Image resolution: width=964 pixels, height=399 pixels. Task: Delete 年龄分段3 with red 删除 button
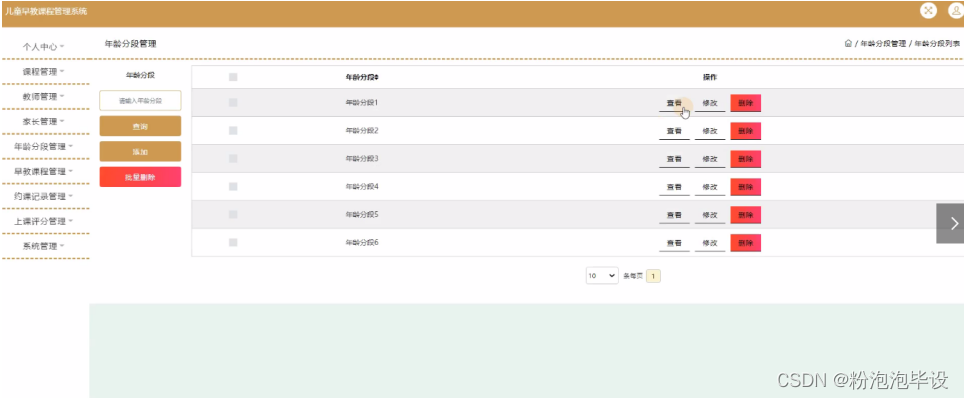pyautogui.click(x=746, y=159)
